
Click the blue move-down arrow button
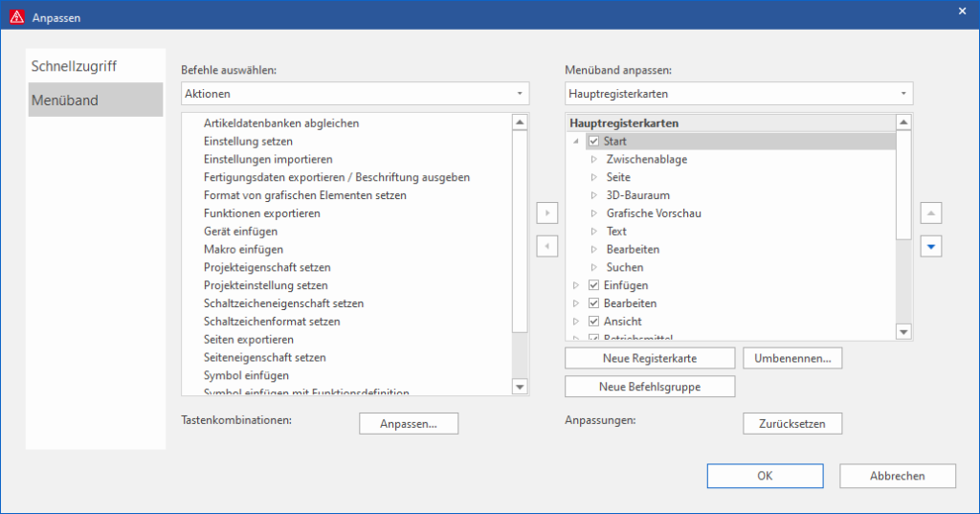[x=932, y=247]
